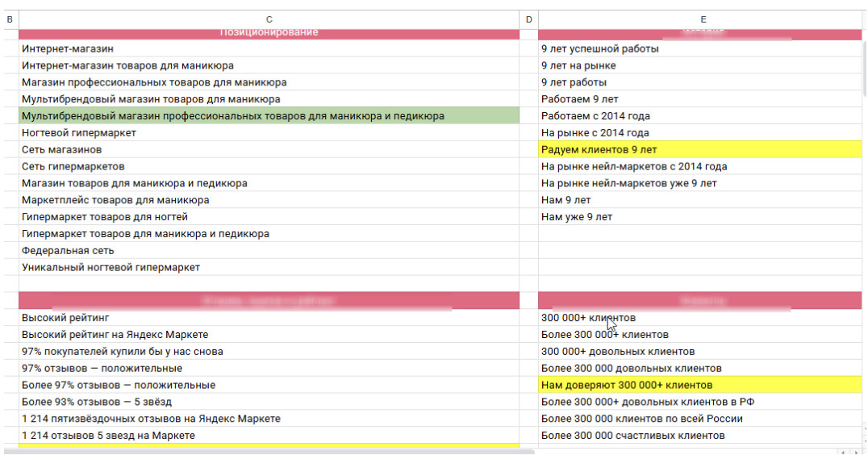Click cell 'Интернет-магазин'

[x=269, y=48]
